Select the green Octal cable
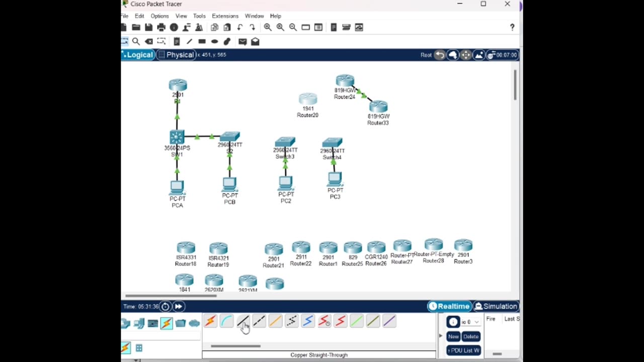This screenshot has height=362, width=644. click(x=356, y=321)
